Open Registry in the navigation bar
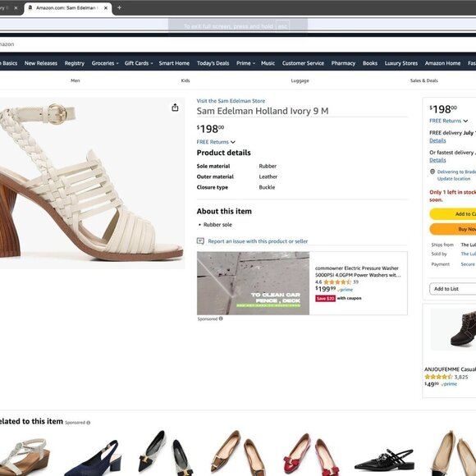 (75, 63)
